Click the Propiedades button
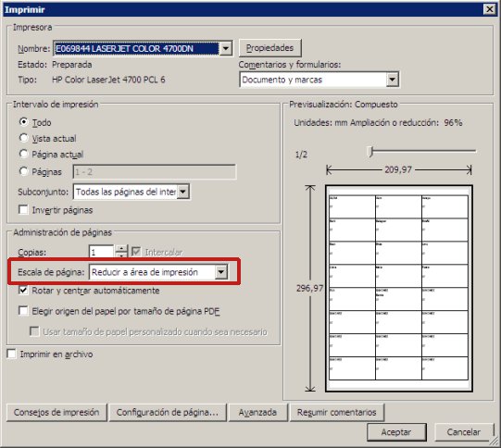 click(x=269, y=48)
